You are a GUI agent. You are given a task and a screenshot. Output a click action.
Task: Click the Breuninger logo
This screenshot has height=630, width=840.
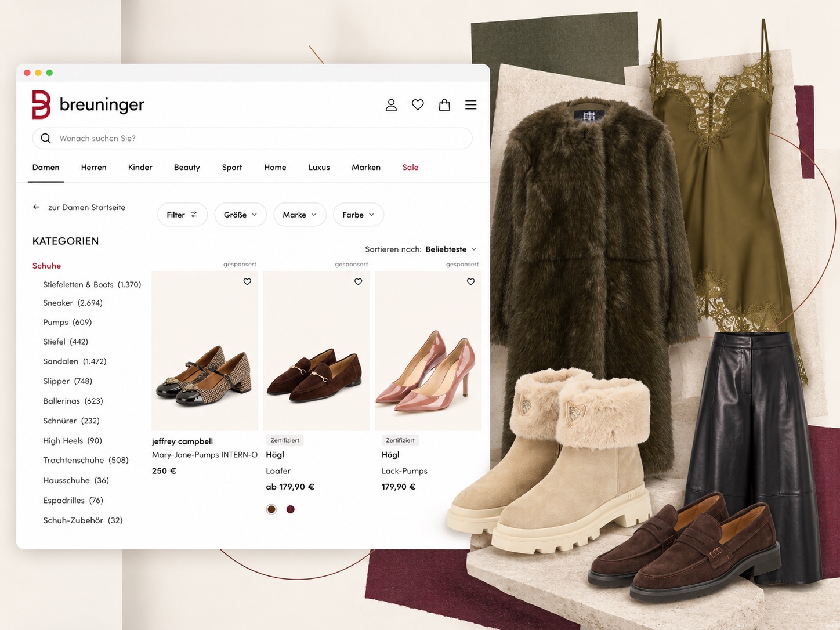coord(88,104)
